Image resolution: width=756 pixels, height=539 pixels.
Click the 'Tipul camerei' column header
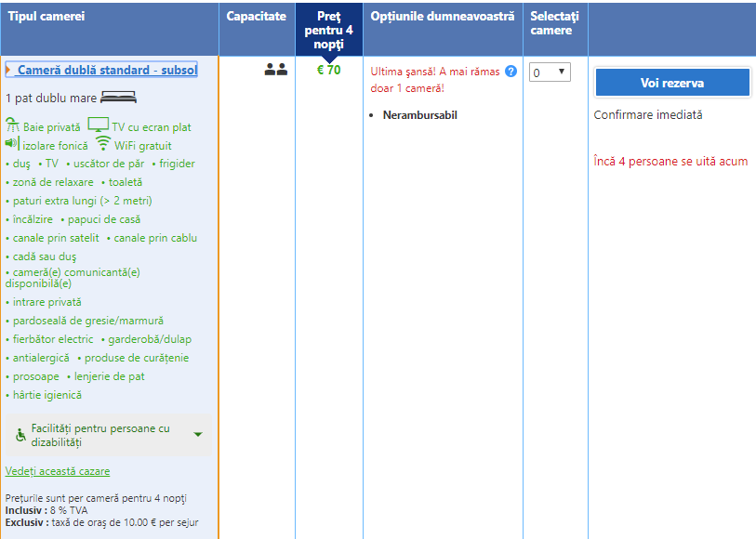tap(46, 17)
